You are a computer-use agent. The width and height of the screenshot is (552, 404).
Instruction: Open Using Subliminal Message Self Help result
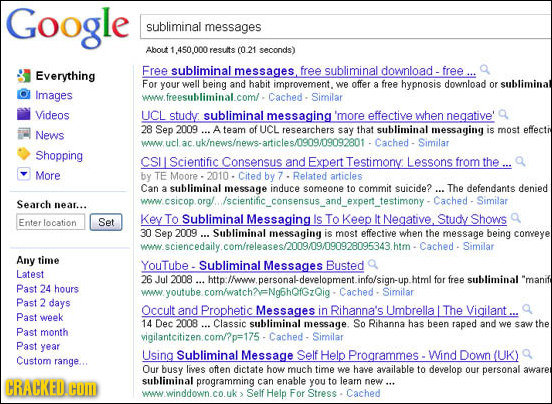pyautogui.click(x=330, y=355)
